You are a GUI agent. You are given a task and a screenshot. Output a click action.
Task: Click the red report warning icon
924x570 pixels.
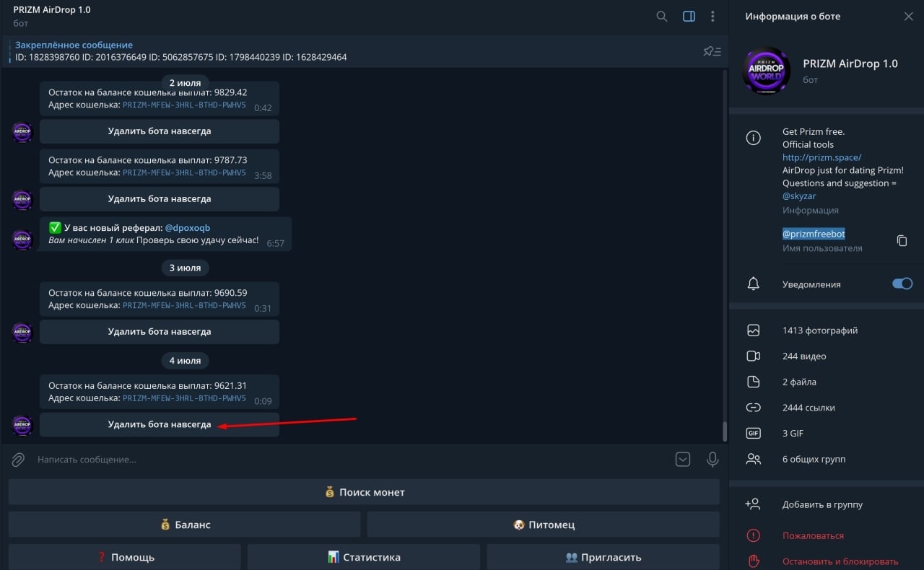click(x=754, y=535)
